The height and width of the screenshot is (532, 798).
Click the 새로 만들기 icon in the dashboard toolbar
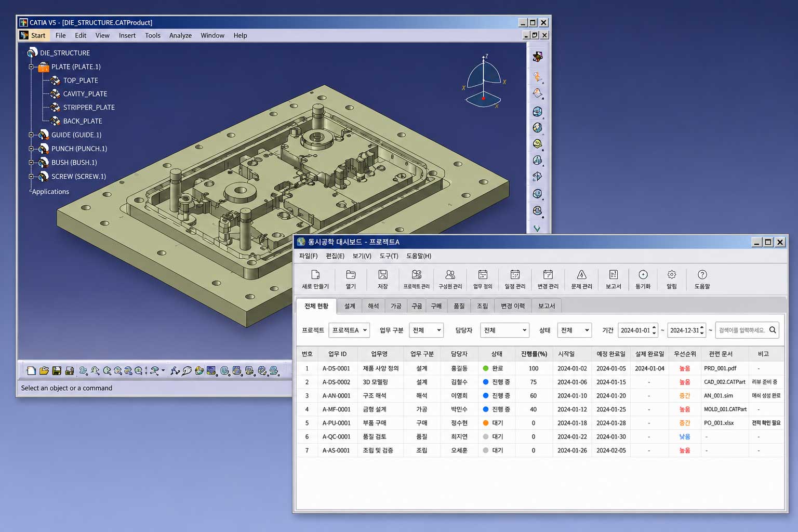(315, 274)
